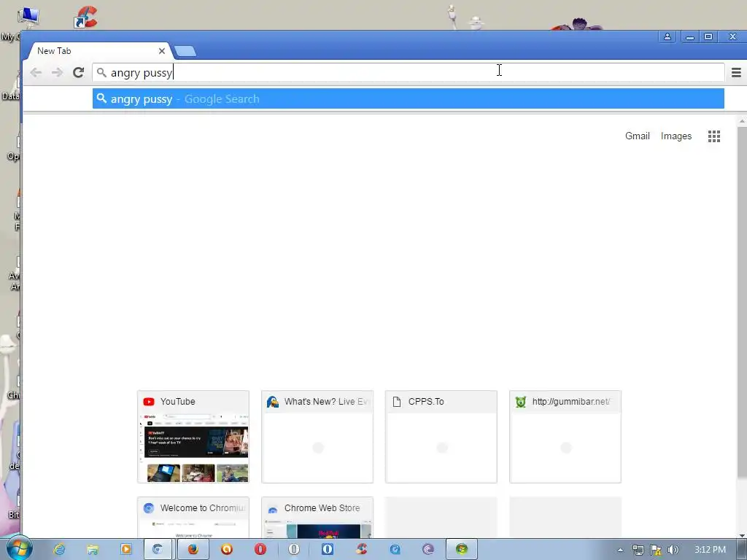Viewport: 747px width, 560px height.
Task: Open the Chrome Web Store tile
Action: click(x=317, y=518)
